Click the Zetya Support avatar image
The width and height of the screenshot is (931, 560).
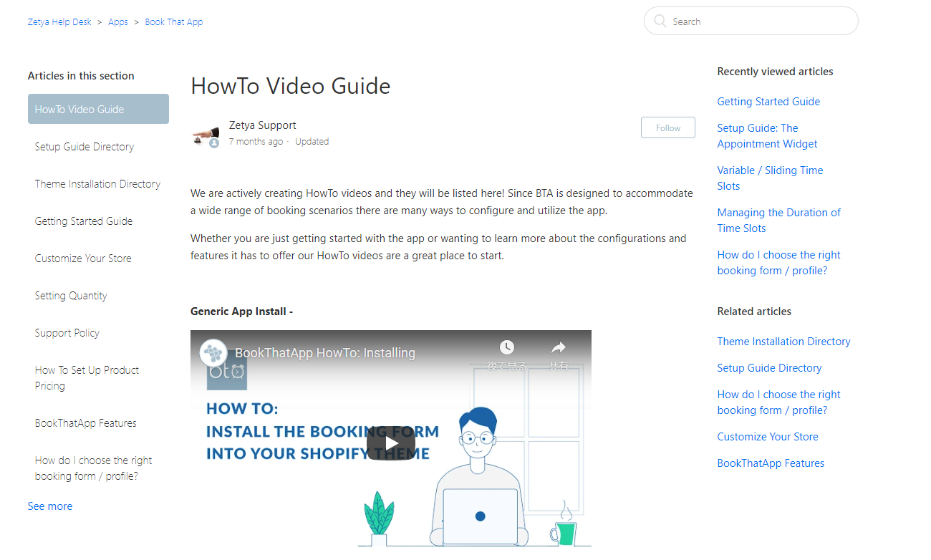(206, 133)
